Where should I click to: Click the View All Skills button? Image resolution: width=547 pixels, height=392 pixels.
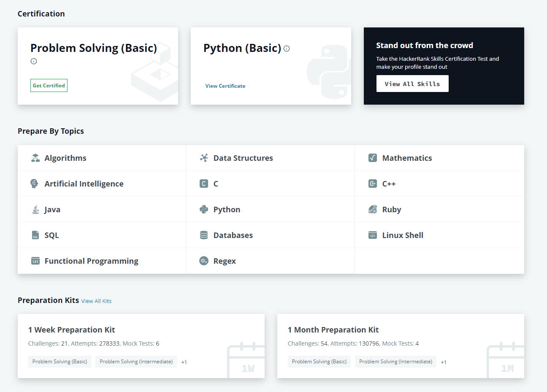[x=412, y=84]
